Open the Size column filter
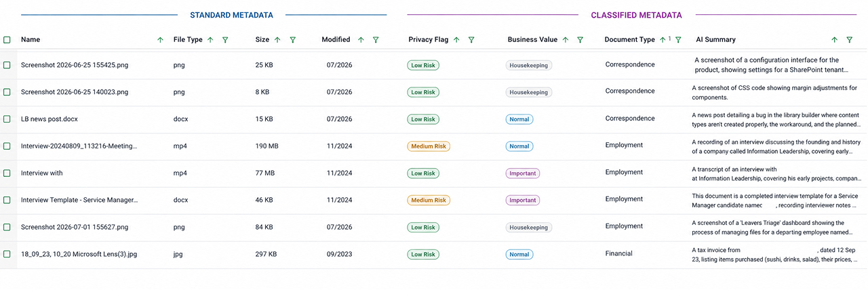868x290 pixels. pyautogui.click(x=293, y=40)
